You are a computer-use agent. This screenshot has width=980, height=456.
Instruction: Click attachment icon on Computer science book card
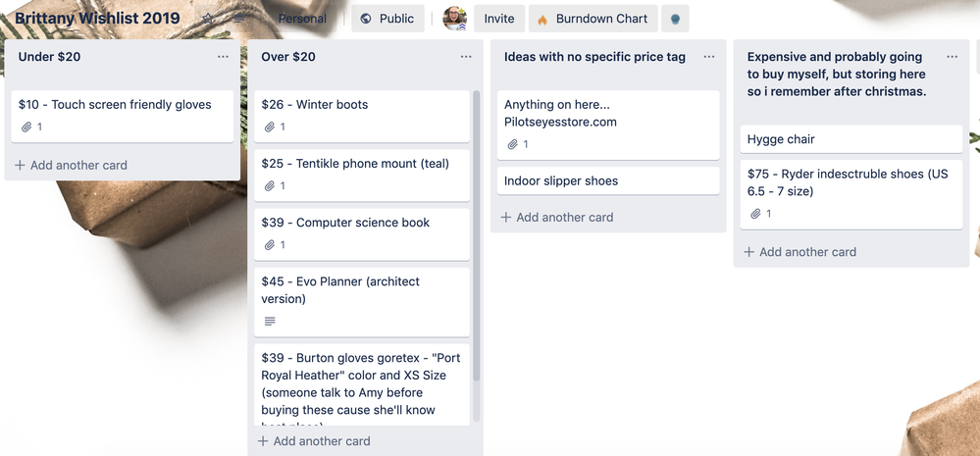click(x=270, y=245)
